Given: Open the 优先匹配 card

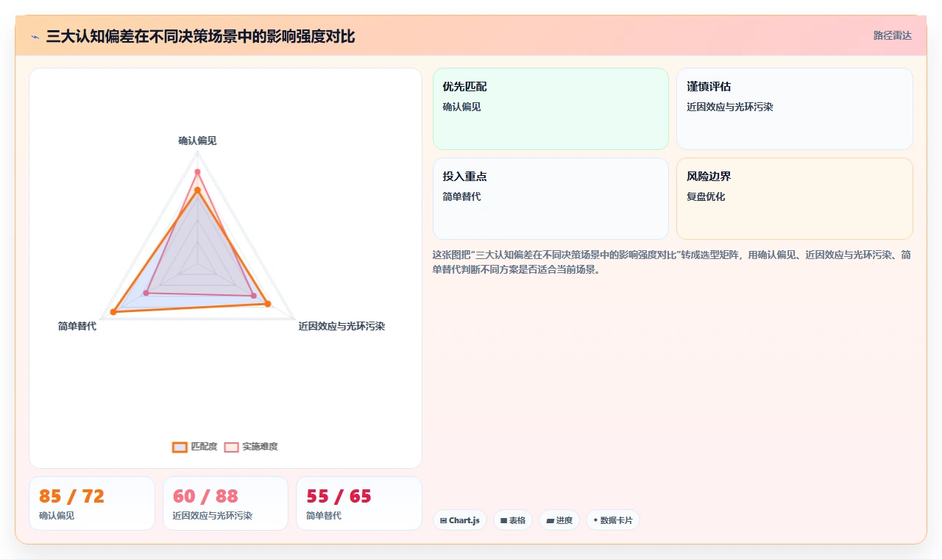Looking at the screenshot, I should tap(550, 109).
